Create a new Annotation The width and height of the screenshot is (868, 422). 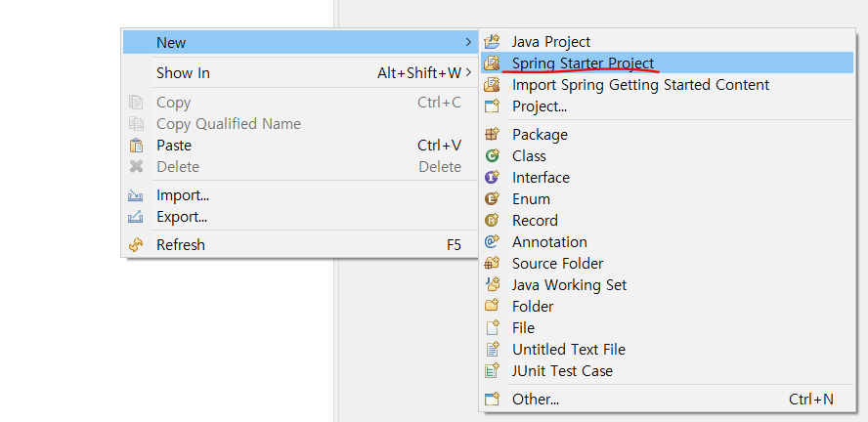tap(667, 241)
